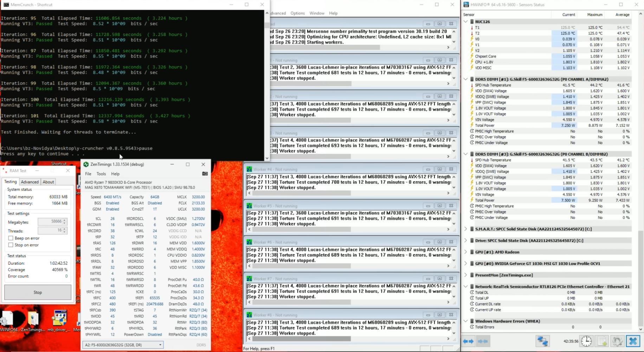
Task: Open the Options menu in Prime95
Action: [x=297, y=13]
